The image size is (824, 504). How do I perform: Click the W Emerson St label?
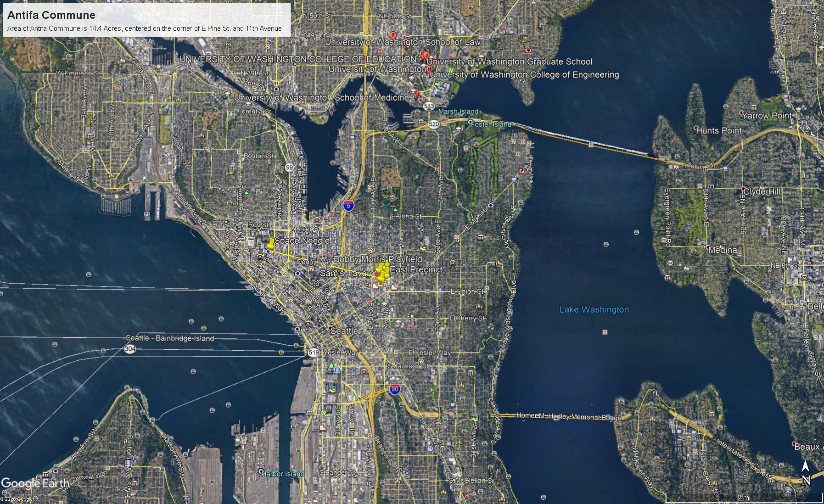click(x=78, y=73)
